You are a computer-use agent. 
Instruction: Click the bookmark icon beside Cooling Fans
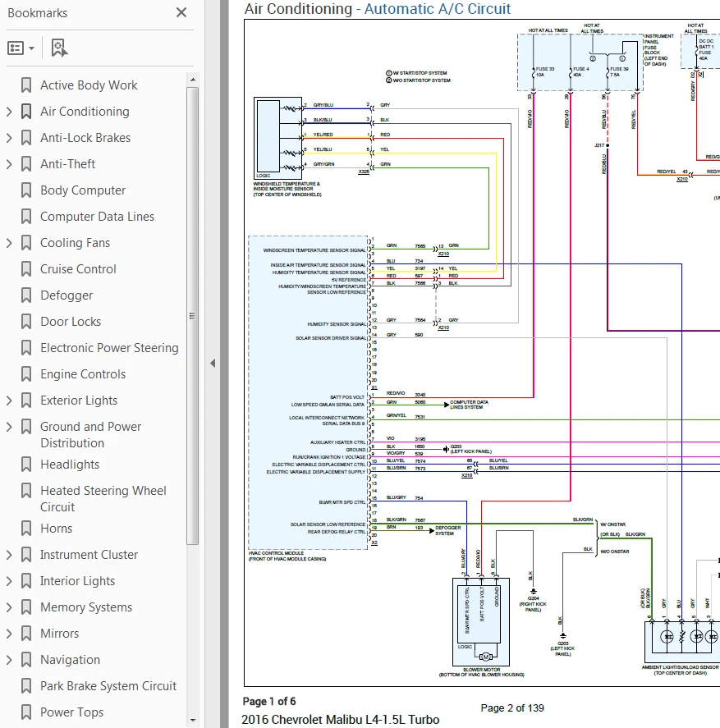pyautogui.click(x=25, y=242)
